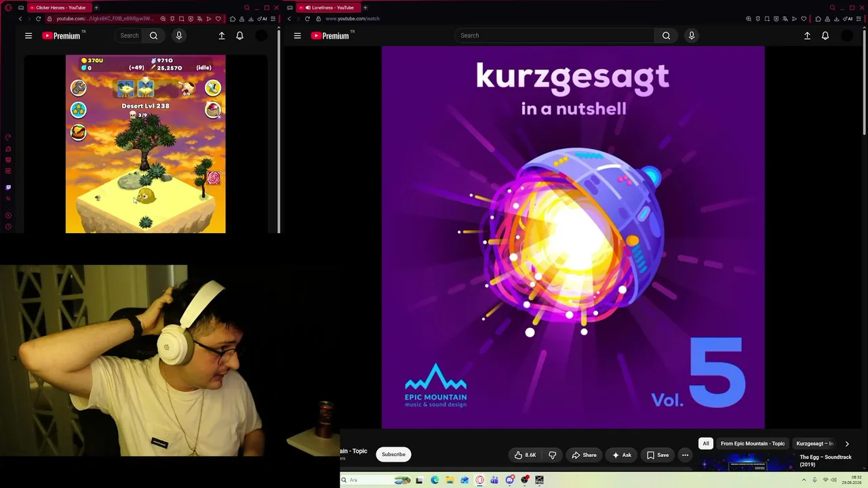Viewport: 868px width, 488px height.
Task: Open a new tab next to the Clicker Heroes tab
Action: coord(96,7)
